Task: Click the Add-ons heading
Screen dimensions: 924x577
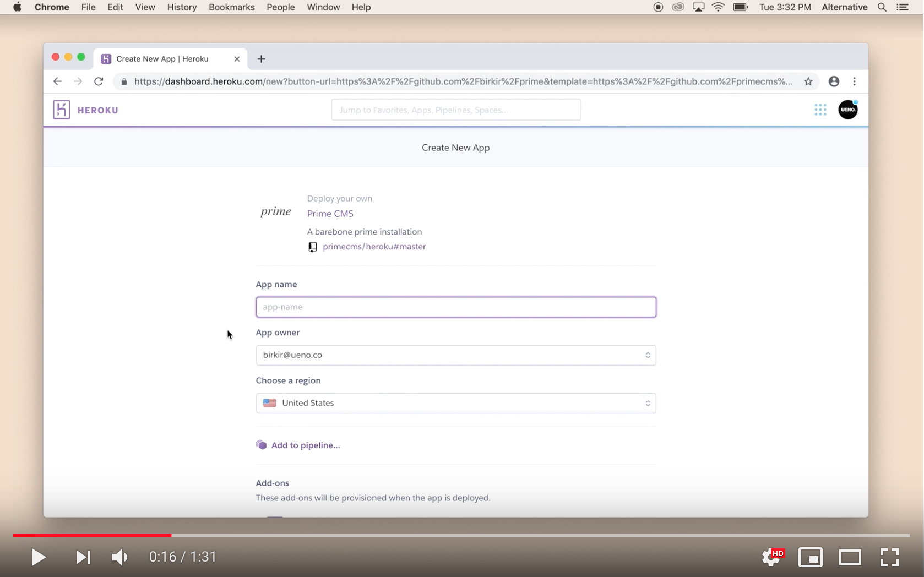Action: 272,483
